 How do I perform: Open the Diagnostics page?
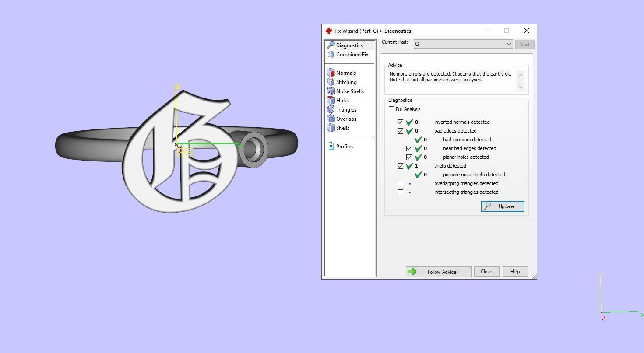(350, 45)
